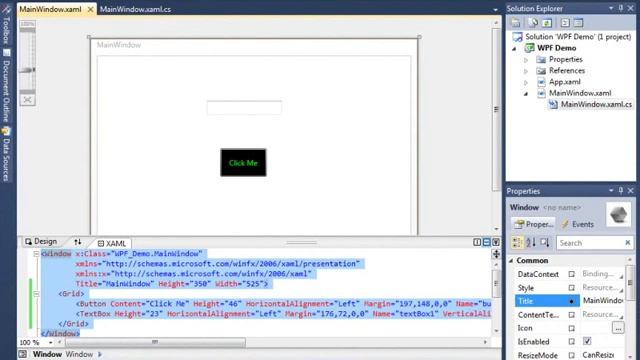
Task: Click fit-to-view icon under zoom slider
Action: click(x=27, y=100)
